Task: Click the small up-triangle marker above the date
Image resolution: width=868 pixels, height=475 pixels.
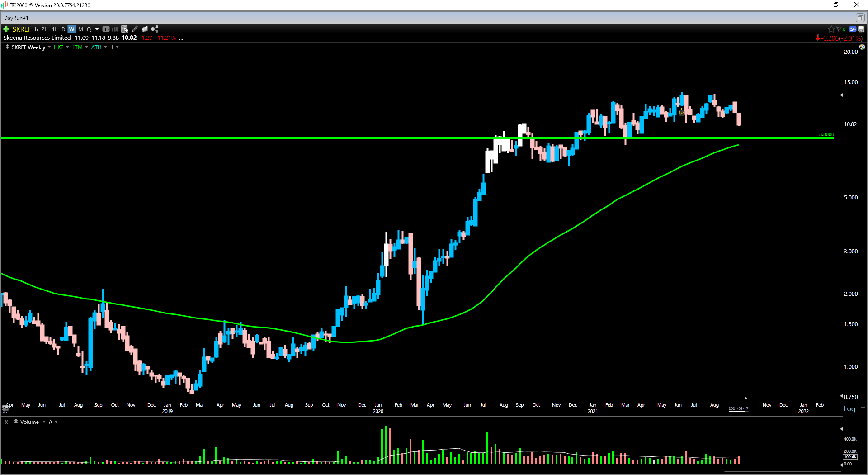Action: (745, 398)
